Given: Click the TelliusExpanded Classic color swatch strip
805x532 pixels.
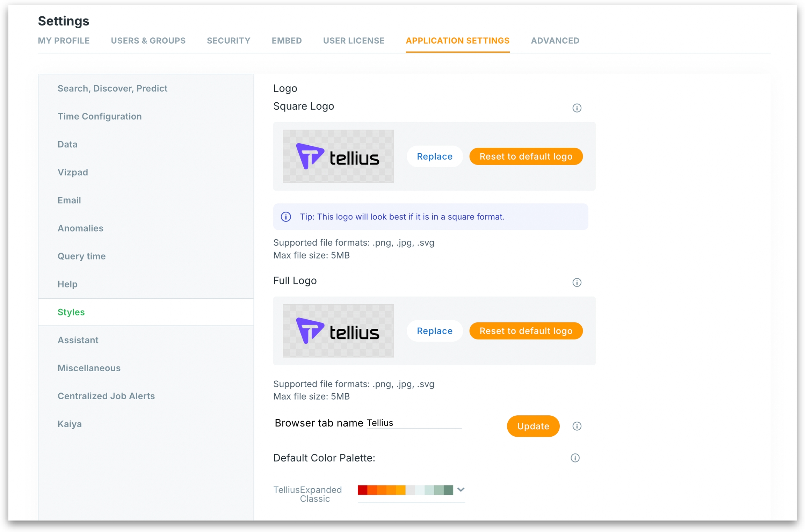Looking at the screenshot, I should pos(405,490).
